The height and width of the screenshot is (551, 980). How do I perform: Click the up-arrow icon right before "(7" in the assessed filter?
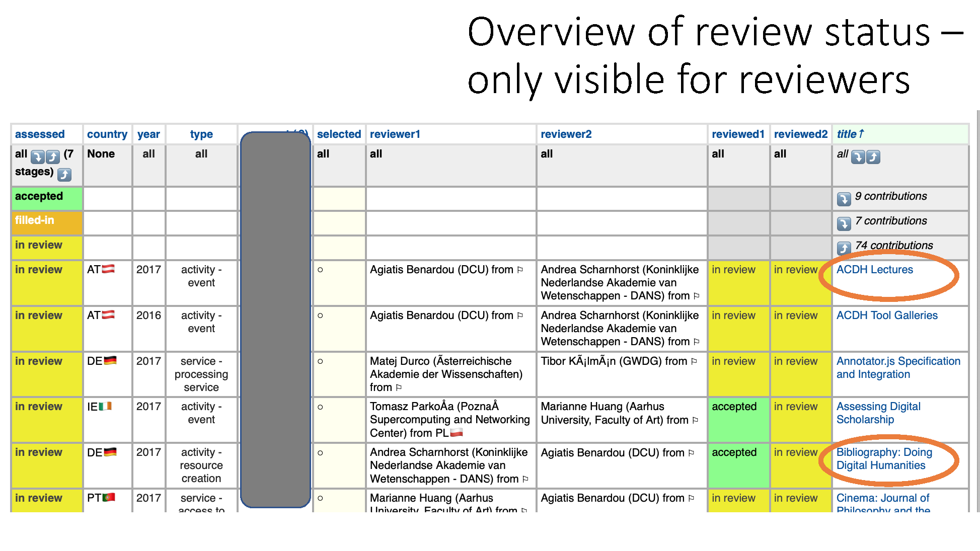click(x=53, y=157)
